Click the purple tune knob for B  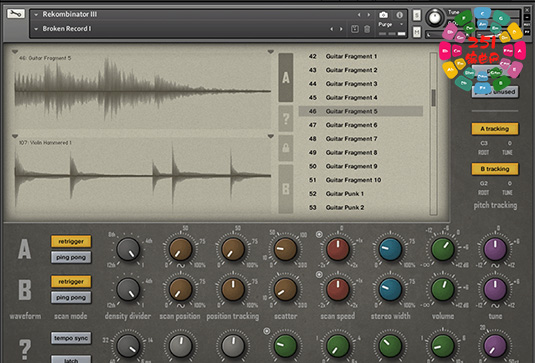(495, 290)
